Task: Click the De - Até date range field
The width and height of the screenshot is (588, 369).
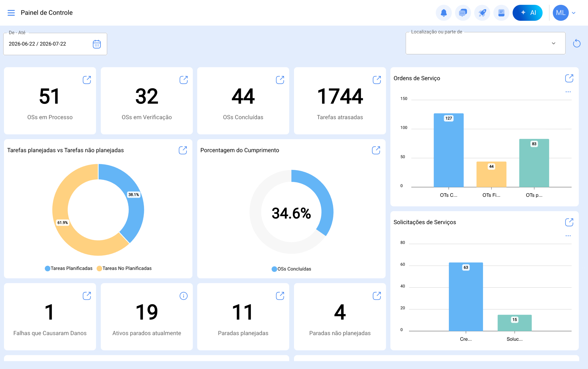Action: click(x=55, y=44)
